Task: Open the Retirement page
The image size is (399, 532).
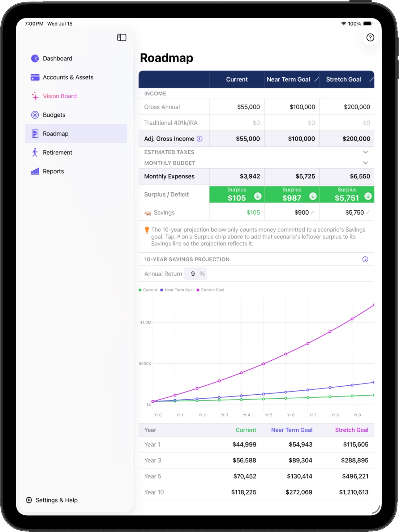Action: pyautogui.click(x=76, y=152)
